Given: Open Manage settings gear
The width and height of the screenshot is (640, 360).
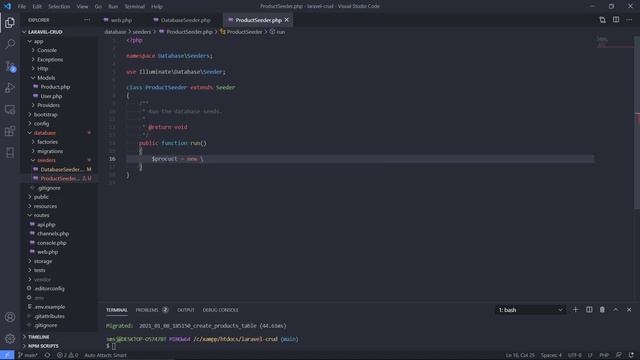Looking at the screenshot, I should 10,338.
